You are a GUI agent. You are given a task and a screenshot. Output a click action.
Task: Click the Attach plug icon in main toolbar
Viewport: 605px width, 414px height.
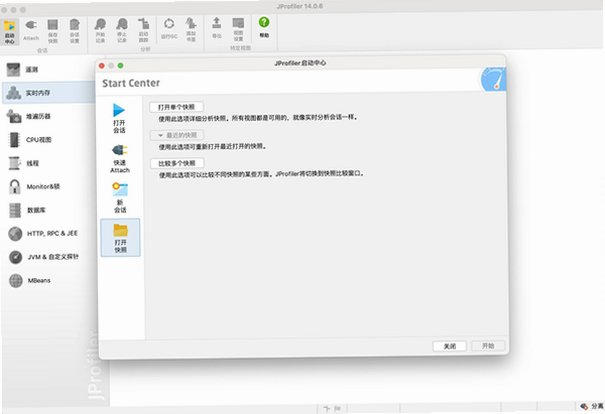(31, 25)
